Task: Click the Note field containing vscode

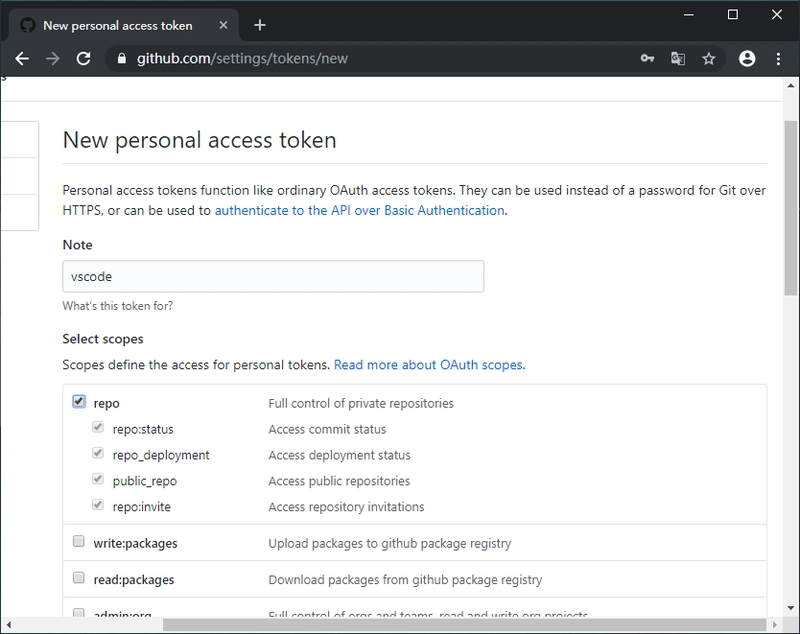Action: 273,276
